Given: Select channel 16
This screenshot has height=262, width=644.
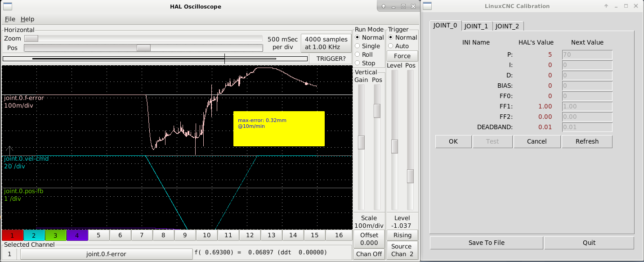Looking at the screenshot, I should click(x=339, y=235).
